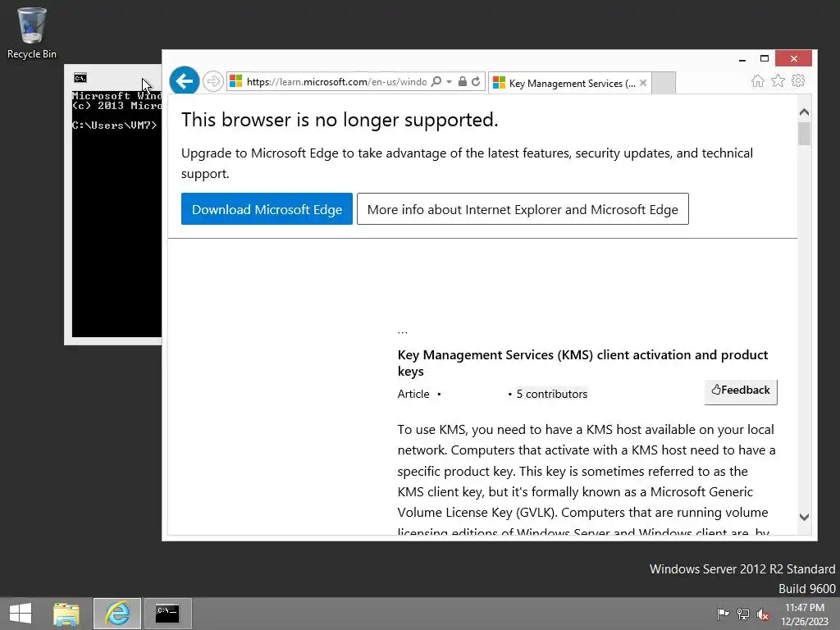This screenshot has height=630, width=840.
Task: Click the search magnifier in the address bar
Action: (436, 81)
